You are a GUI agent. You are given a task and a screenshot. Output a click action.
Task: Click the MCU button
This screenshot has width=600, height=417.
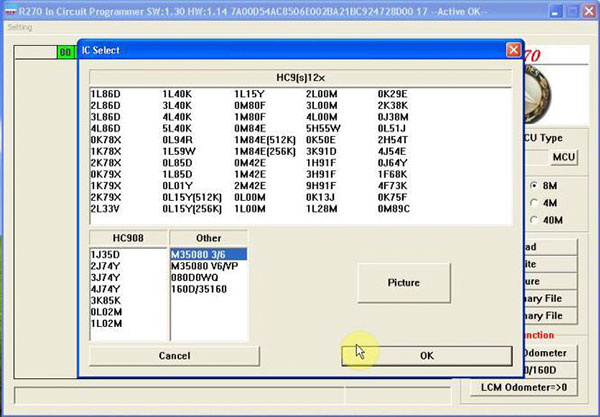564,157
